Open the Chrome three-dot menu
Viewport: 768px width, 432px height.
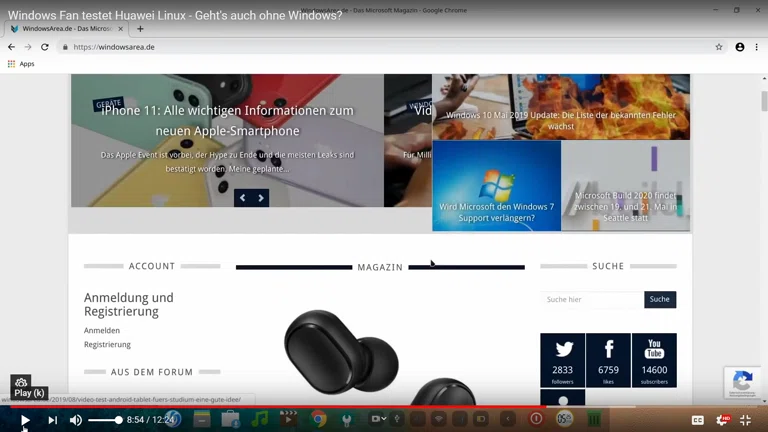pyautogui.click(x=756, y=47)
